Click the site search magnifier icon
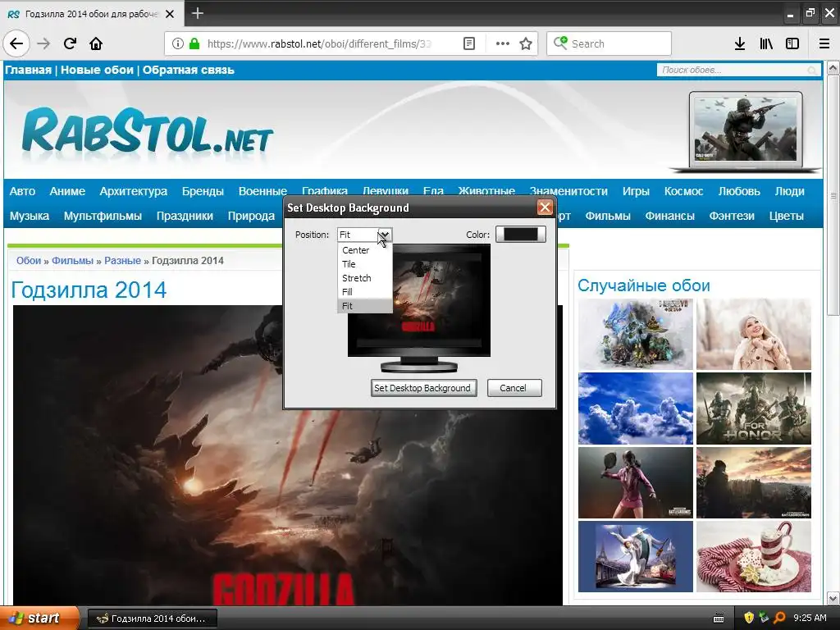Image resolution: width=840 pixels, height=630 pixels. point(812,71)
